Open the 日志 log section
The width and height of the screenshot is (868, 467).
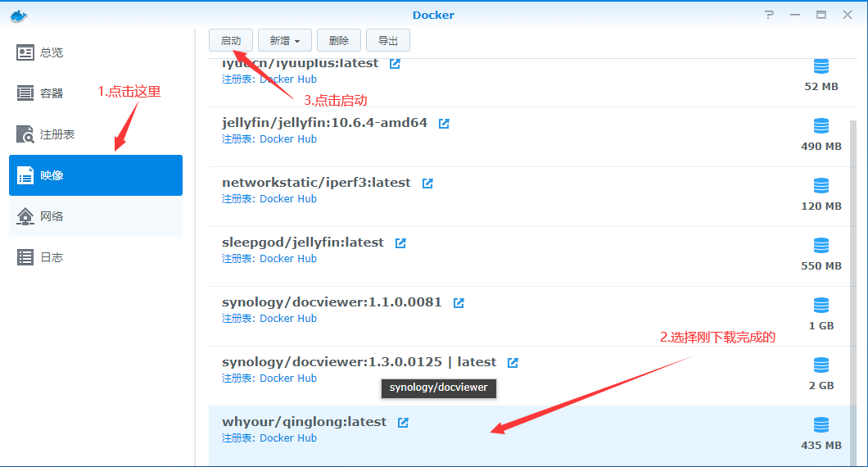96,257
